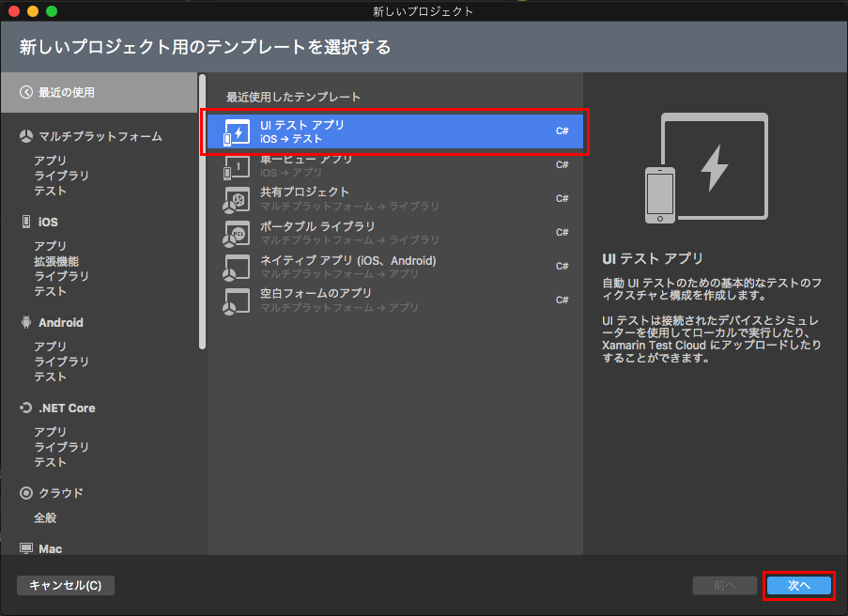Open ライブラリ under iOS
The image size is (848, 616).
point(62,276)
